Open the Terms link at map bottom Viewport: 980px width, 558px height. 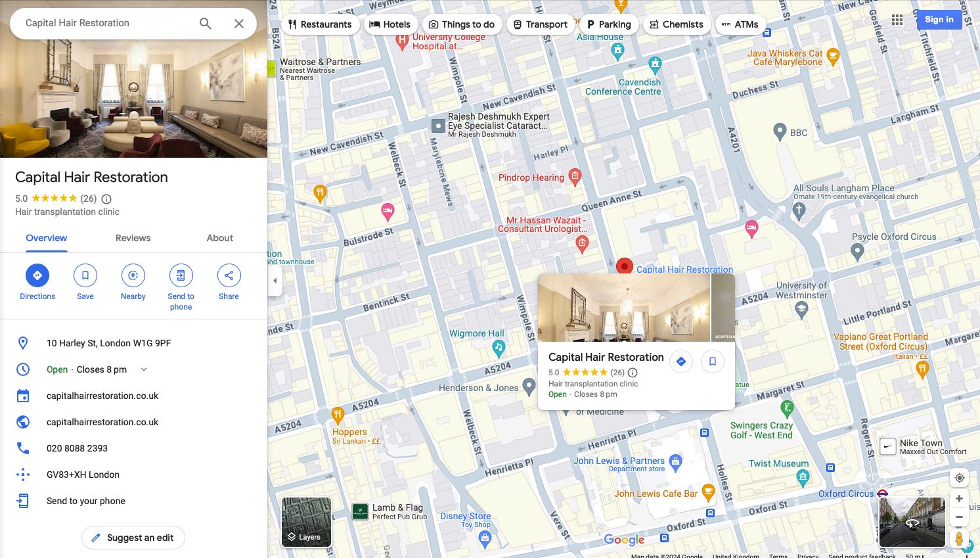coord(778,555)
